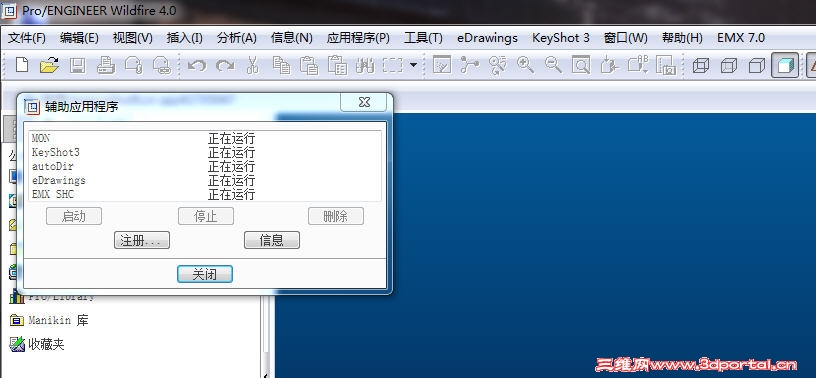
Task: Cut selection with the scissors icon
Action: [253, 65]
